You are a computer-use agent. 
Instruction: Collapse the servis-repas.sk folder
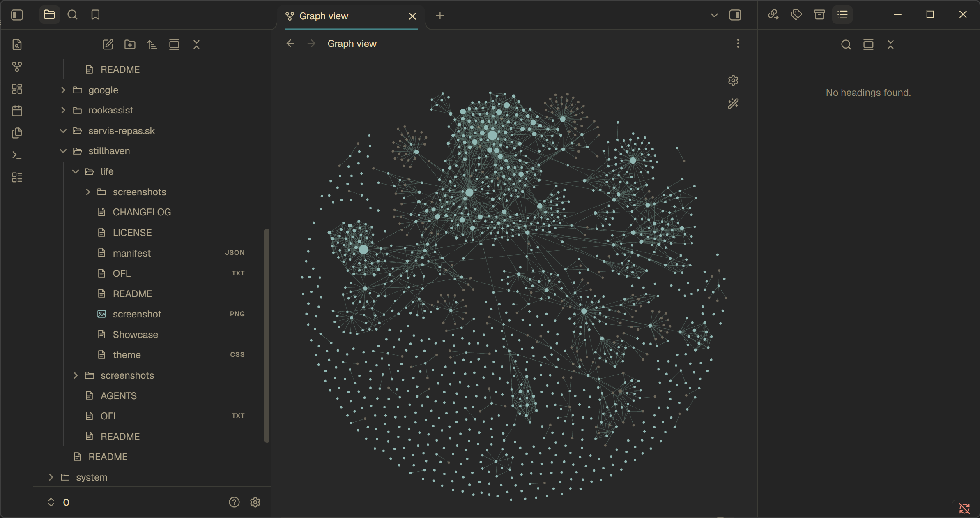[x=63, y=131]
